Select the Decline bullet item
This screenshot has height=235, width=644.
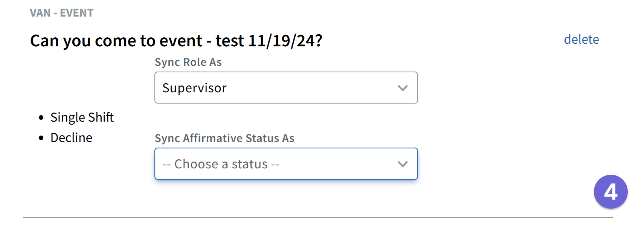click(x=71, y=137)
